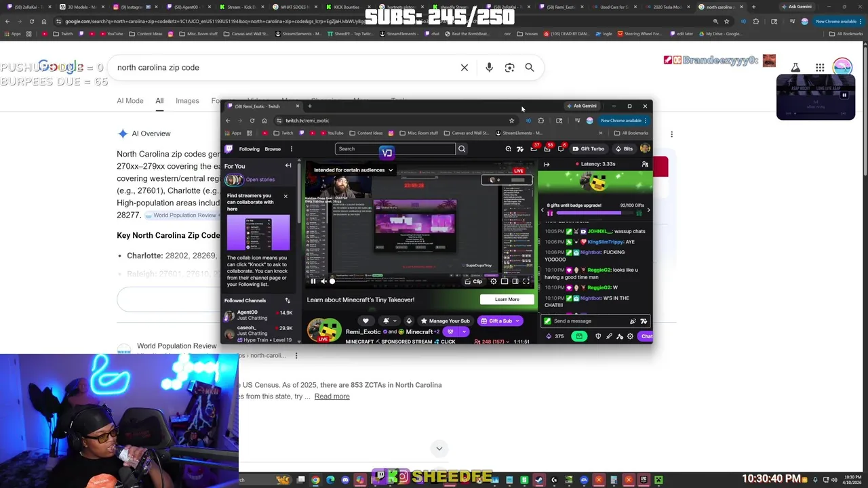Image resolution: width=868 pixels, height=488 pixels.
Task: Click AI Overview three-dot options
Action: 671,134
